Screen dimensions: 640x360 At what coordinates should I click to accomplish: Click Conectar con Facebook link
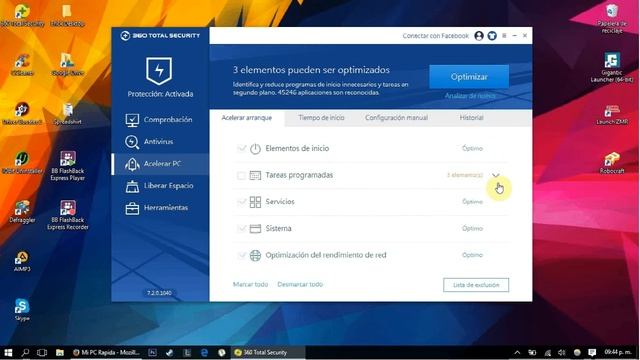[436, 36]
